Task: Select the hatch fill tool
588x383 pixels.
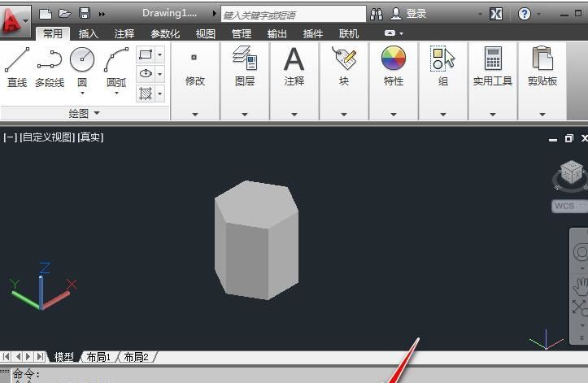Action: [146, 93]
